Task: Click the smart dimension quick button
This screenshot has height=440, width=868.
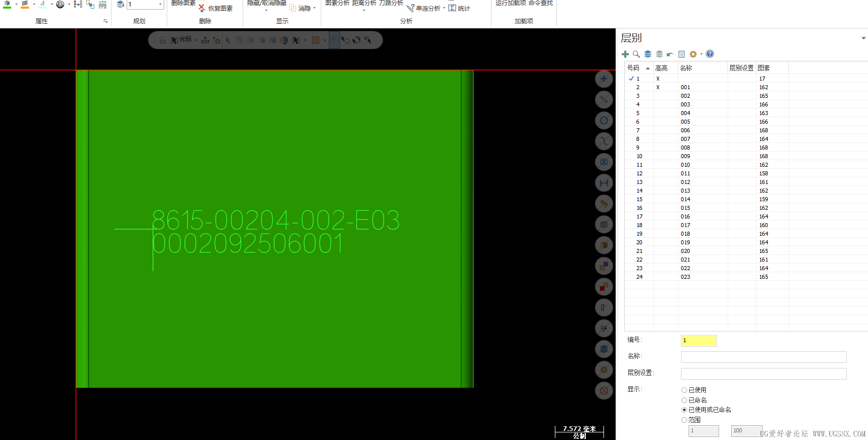Action: coord(603,182)
